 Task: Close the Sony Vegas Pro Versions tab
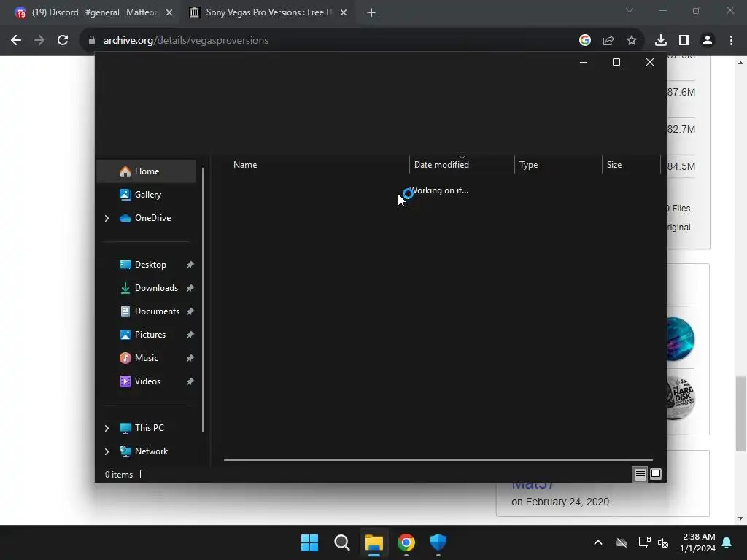tap(344, 13)
